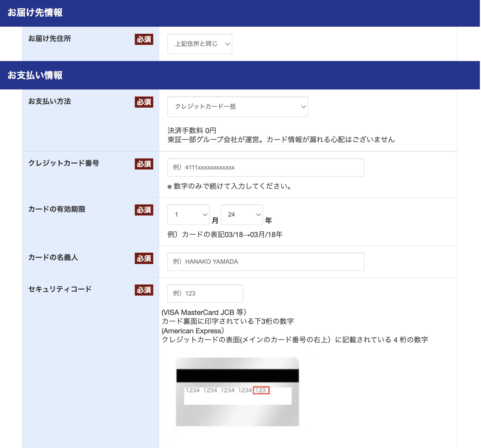Image resolution: width=481 pixels, height=448 pixels.
Task: Click the 必須 badge beside セキュリティコード
Action: click(144, 290)
